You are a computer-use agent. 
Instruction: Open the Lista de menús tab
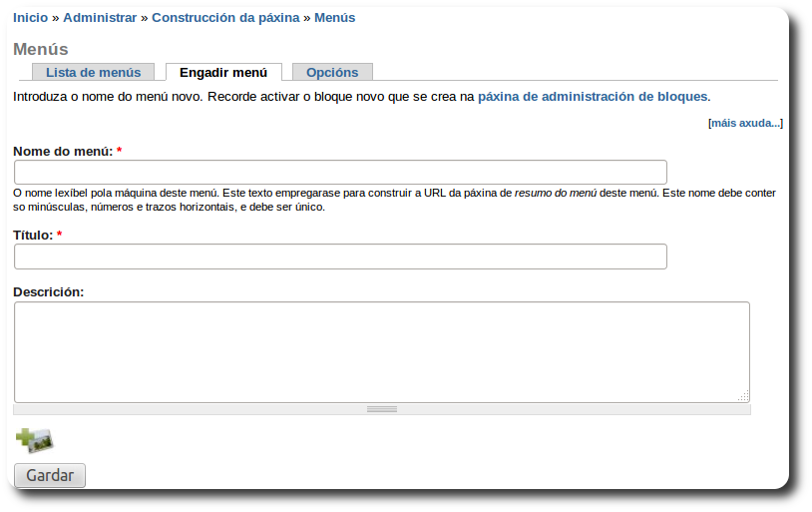click(94, 73)
